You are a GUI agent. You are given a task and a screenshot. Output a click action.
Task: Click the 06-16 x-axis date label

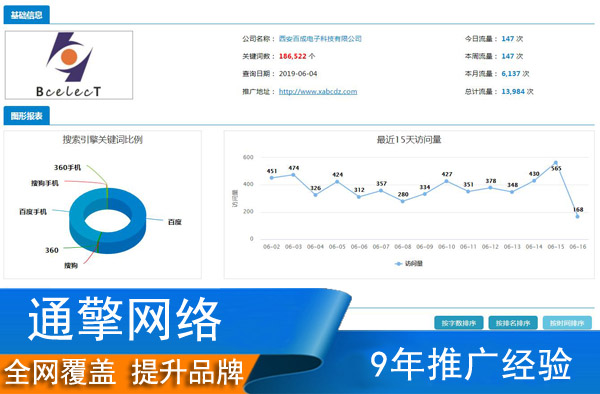[578, 247]
